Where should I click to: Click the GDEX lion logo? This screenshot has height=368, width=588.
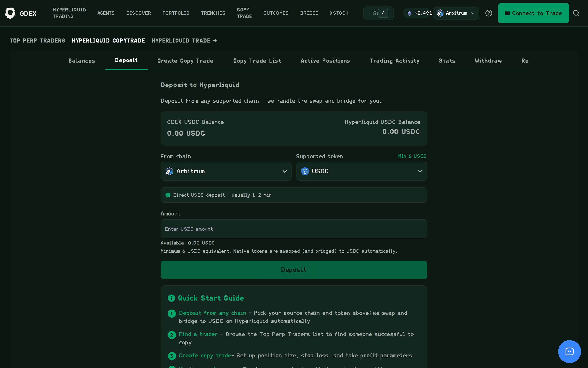(x=10, y=13)
